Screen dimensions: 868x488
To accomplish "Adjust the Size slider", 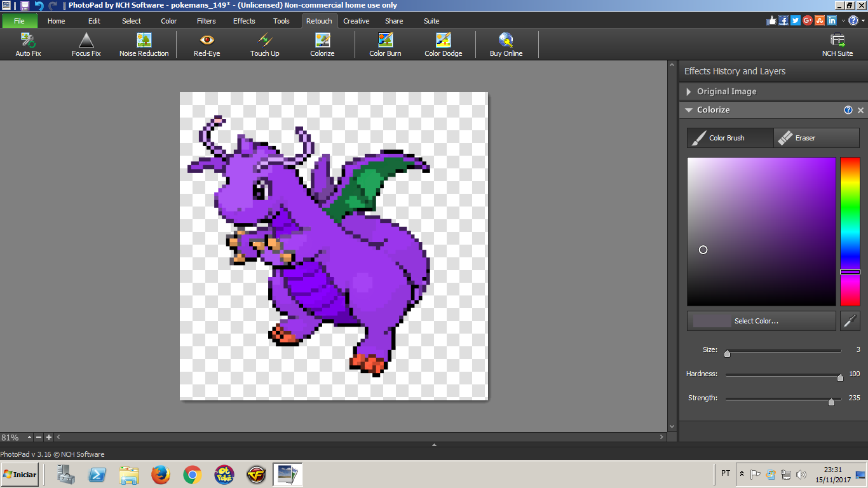I will tap(783, 350).
